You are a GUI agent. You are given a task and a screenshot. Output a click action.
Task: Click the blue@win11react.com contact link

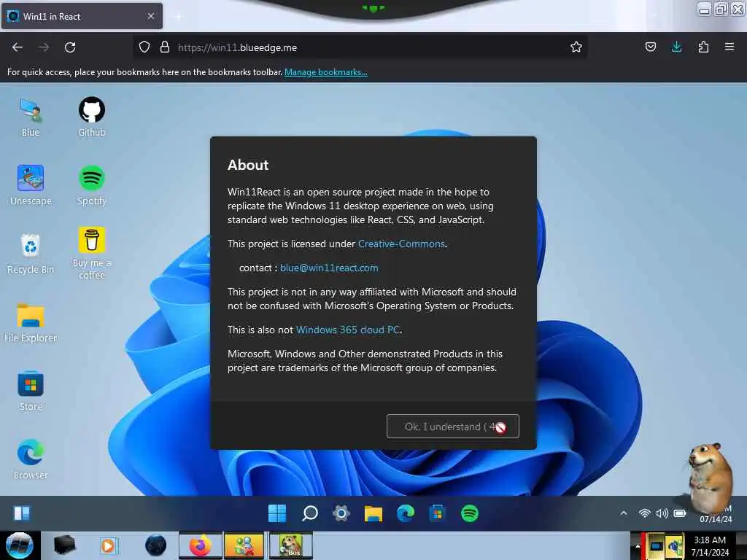coord(329,268)
